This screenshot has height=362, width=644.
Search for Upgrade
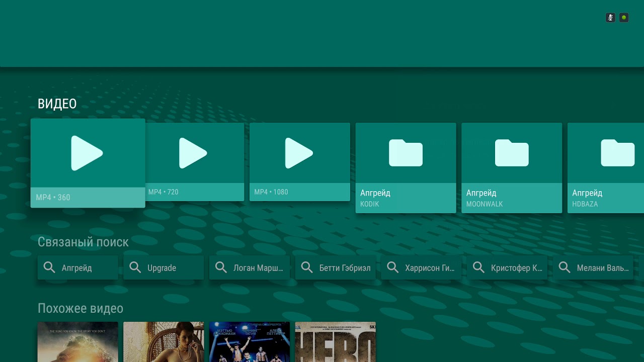coord(164,267)
